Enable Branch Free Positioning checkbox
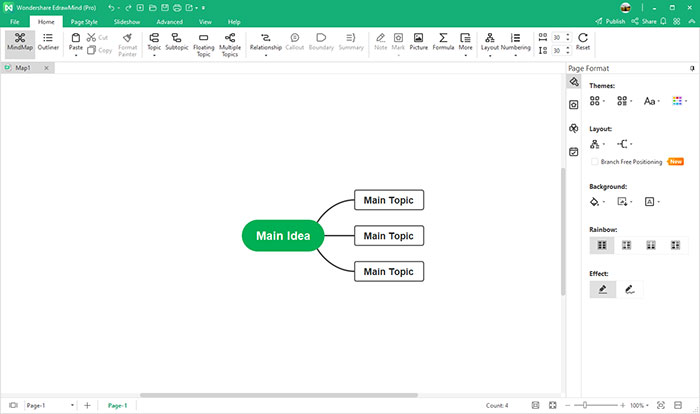The height and width of the screenshot is (414, 700). tap(595, 161)
